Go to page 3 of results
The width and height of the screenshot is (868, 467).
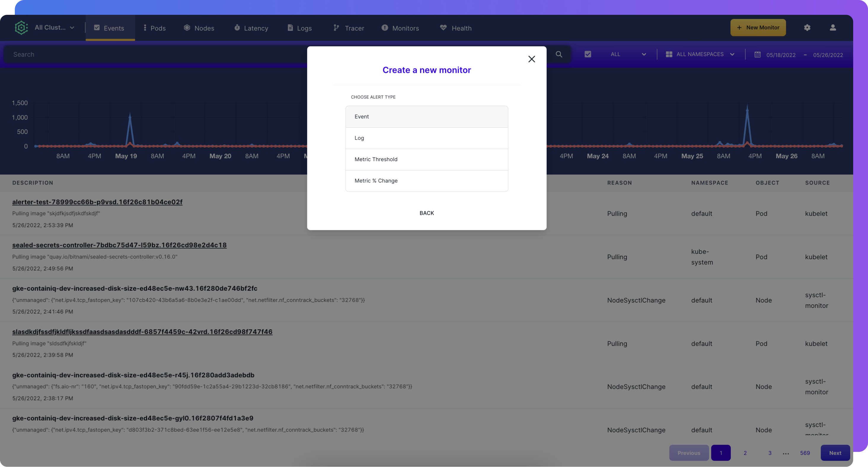770,453
